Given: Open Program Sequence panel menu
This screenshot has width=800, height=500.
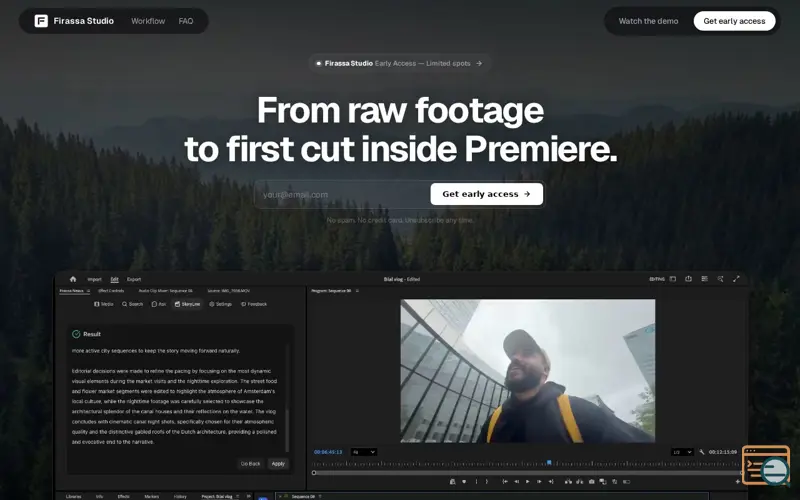Looking at the screenshot, I should click(x=357, y=291).
